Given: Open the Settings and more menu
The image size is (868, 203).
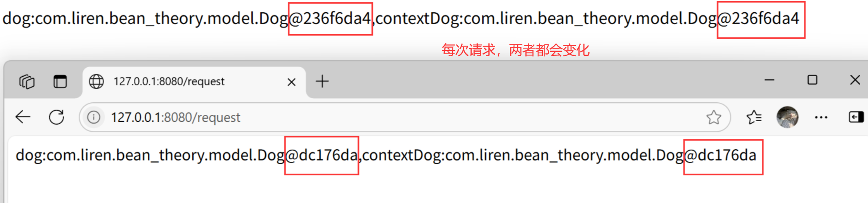Looking at the screenshot, I should pos(821,117).
